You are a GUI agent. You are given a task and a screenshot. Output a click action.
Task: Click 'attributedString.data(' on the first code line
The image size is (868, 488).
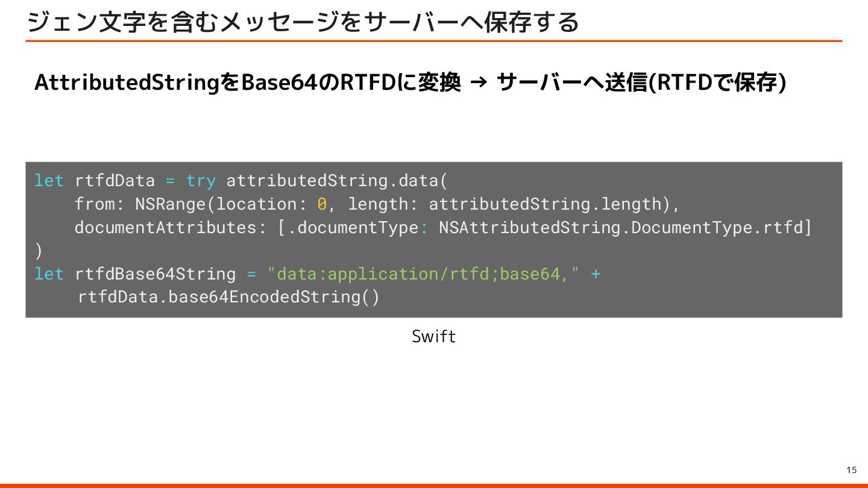pyautogui.click(x=337, y=181)
